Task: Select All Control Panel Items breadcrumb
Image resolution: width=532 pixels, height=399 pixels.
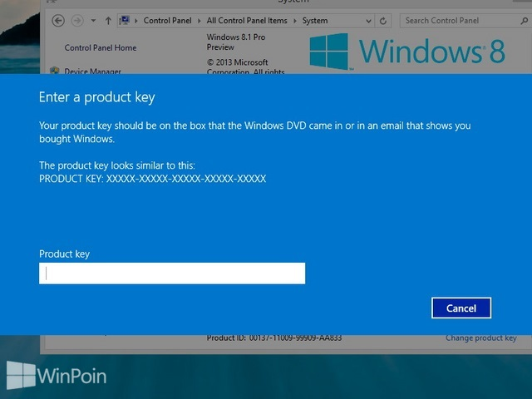Action: pos(247,21)
